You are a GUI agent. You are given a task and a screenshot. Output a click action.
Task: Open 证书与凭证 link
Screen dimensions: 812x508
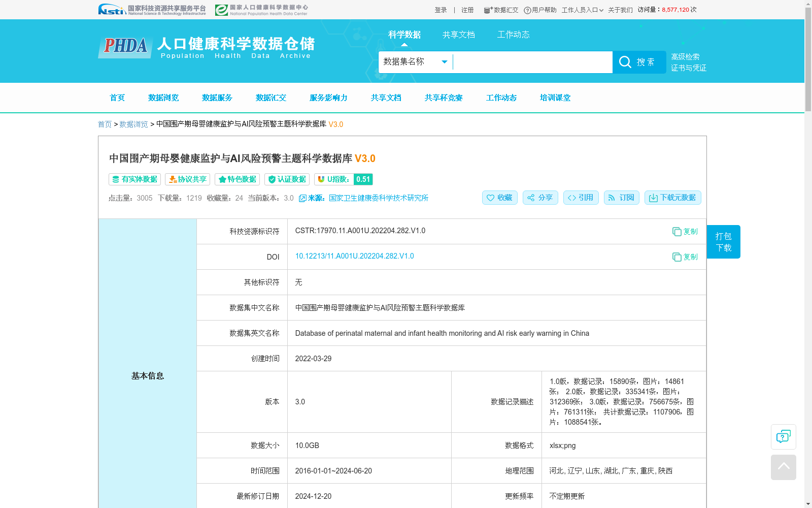click(x=689, y=68)
